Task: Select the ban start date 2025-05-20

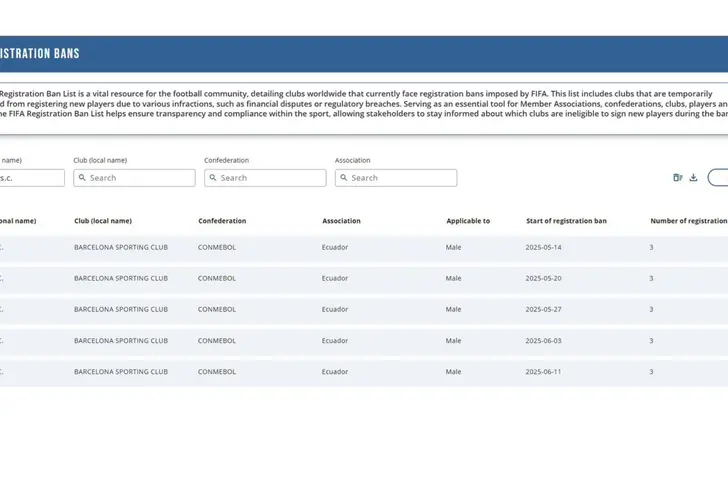Action: tap(543, 279)
